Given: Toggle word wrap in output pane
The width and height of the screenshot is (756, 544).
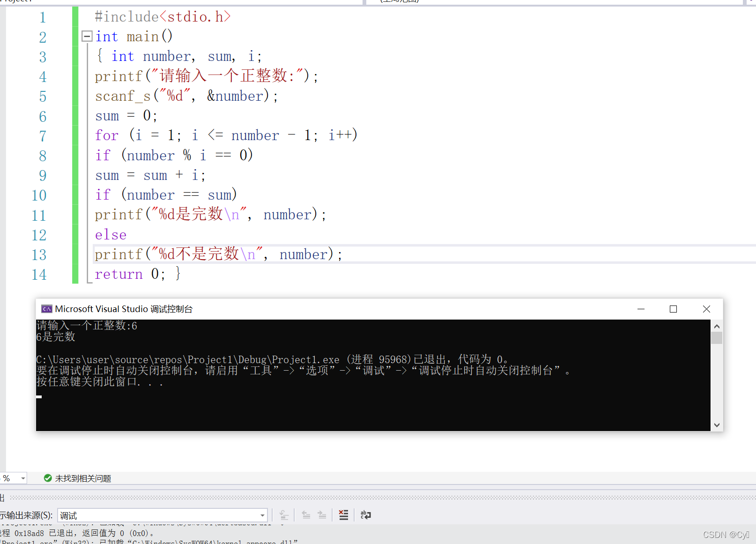Looking at the screenshot, I should 366,515.
